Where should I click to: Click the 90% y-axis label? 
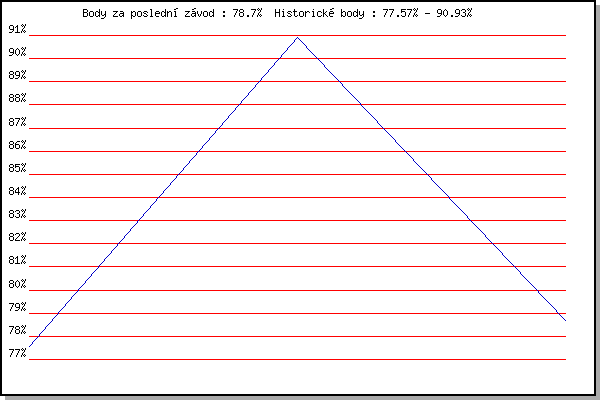tap(17, 52)
